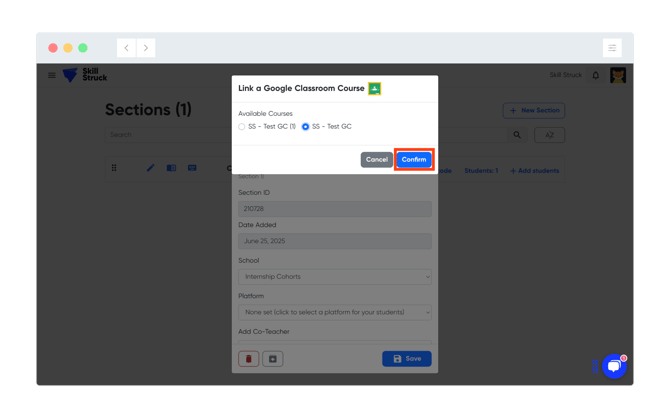Viewport: 670px width, 418px height.
Task: Click the archive section icon button
Action: (x=273, y=358)
